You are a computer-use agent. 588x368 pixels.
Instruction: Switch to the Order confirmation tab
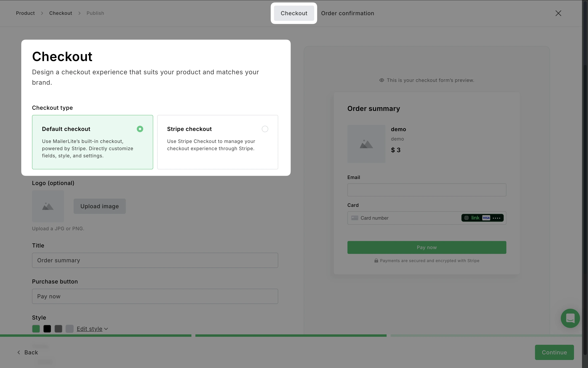pyautogui.click(x=347, y=13)
